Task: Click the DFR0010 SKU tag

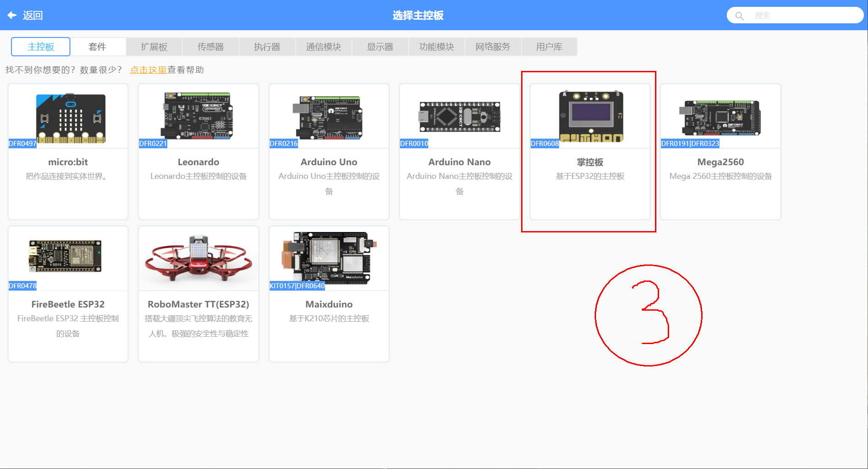Action: click(x=414, y=144)
